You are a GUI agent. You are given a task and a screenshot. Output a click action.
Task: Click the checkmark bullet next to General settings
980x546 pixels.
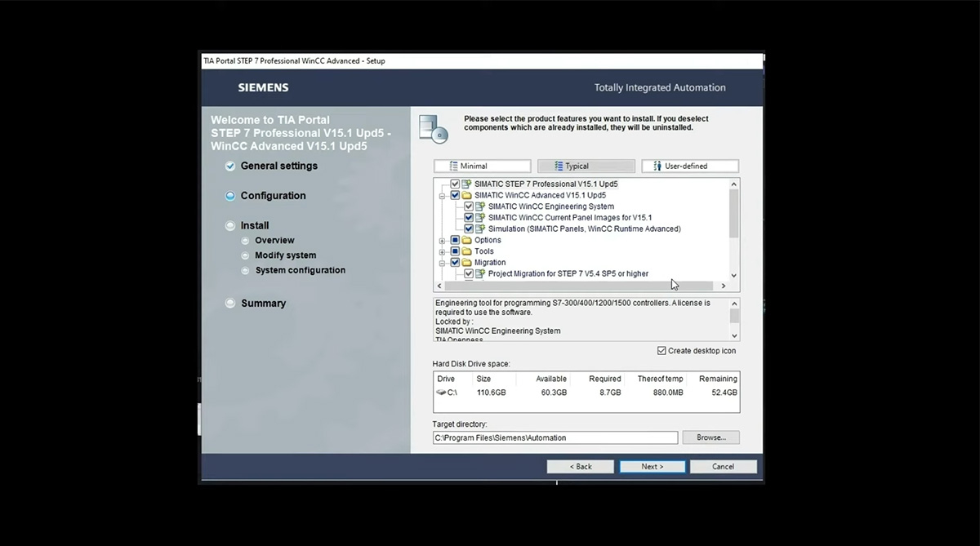[x=230, y=166]
